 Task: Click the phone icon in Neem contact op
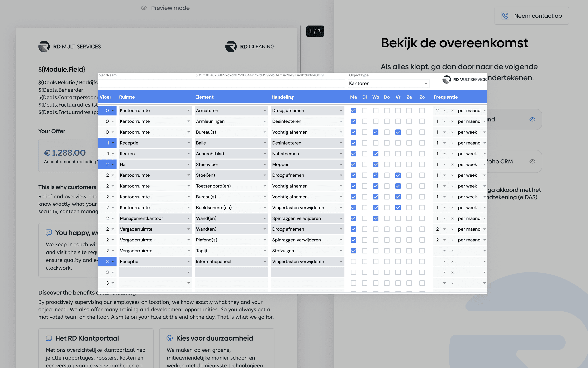click(505, 16)
